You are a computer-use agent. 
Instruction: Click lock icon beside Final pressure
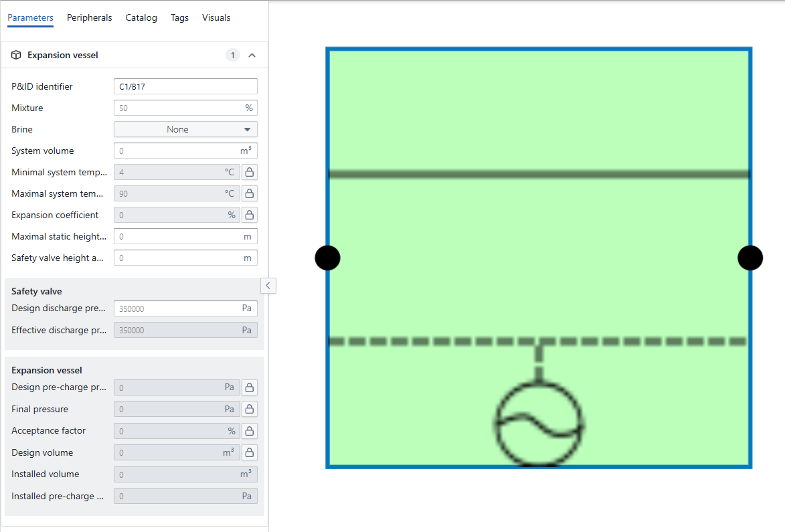(x=249, y=409)
